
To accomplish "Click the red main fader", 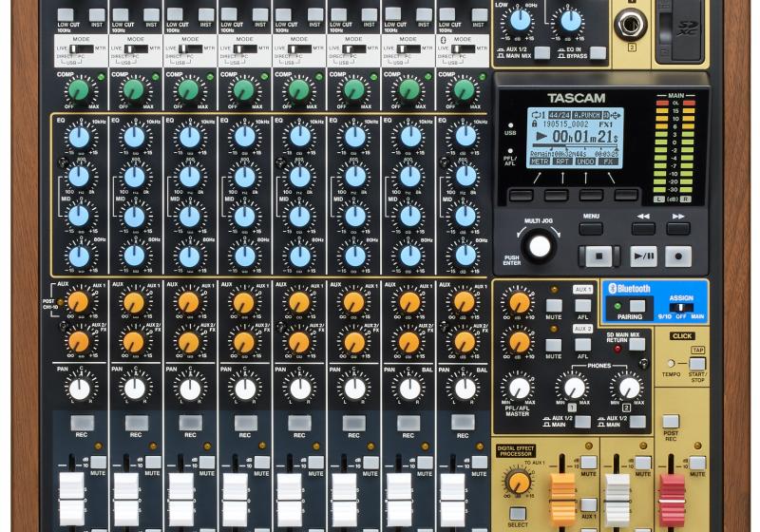I will [673, 487].
